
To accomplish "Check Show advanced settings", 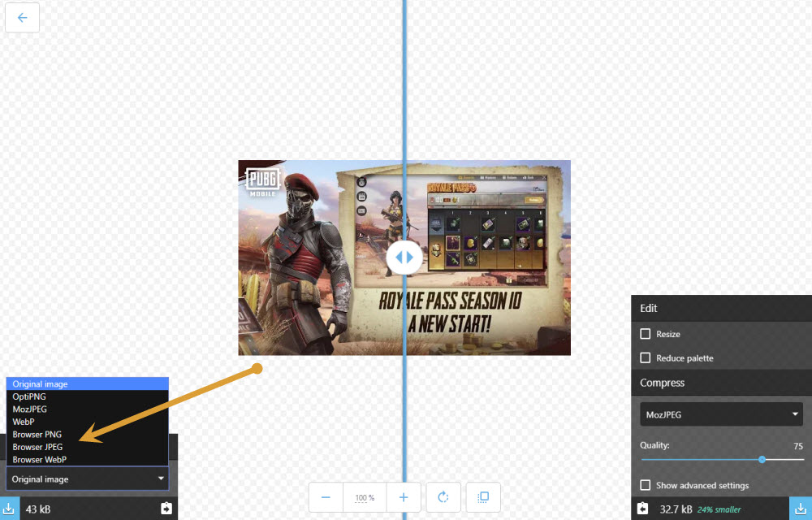I will pos(646,485).
